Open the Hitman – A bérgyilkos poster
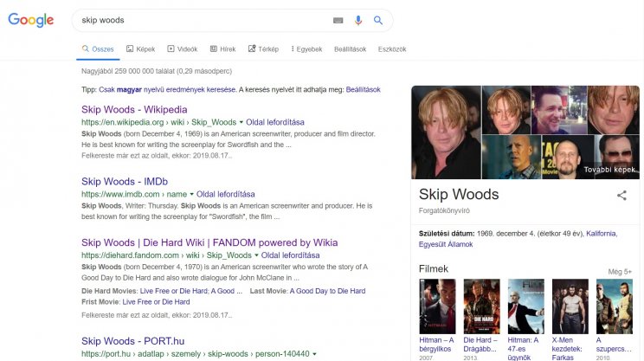This screenshot has height=361, width=644. (437, 306)
